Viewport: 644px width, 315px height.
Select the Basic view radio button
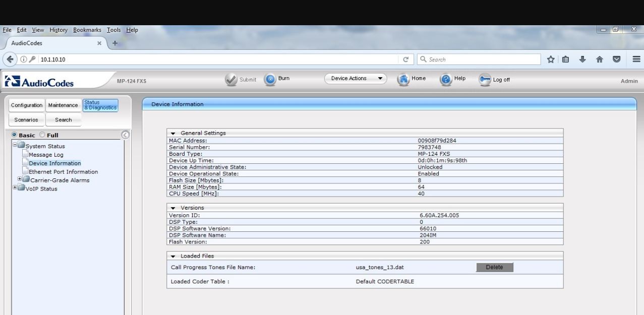pos(15,135)
